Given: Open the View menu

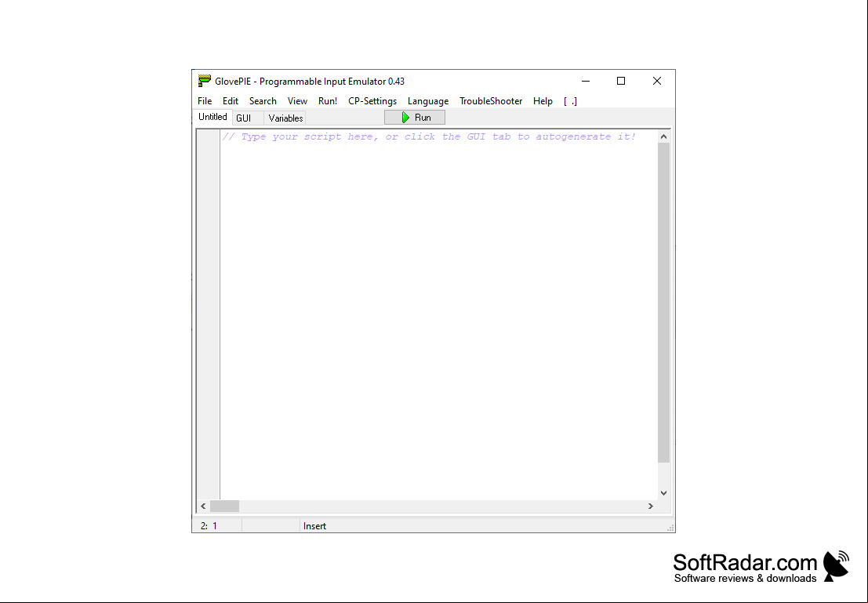Looking at the screenshot, I should coord(297,101).
